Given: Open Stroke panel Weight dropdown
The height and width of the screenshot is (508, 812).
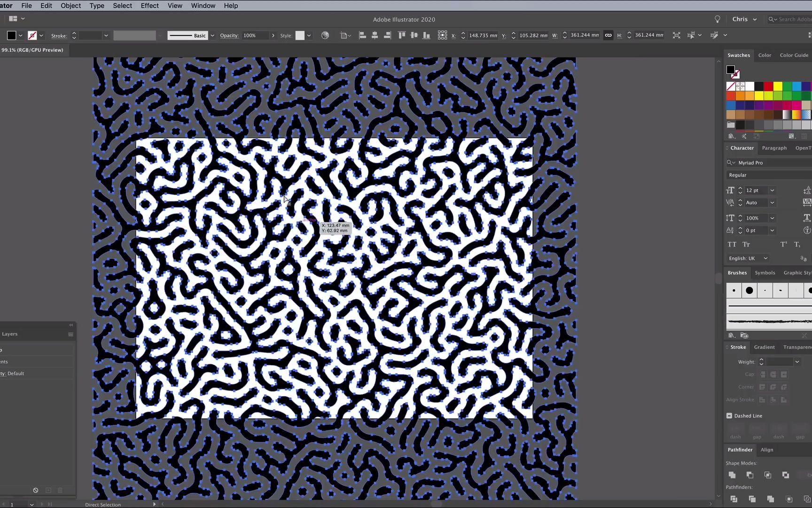Looking at the screenshot, I should pyautogui.click(x=797, y=362).
